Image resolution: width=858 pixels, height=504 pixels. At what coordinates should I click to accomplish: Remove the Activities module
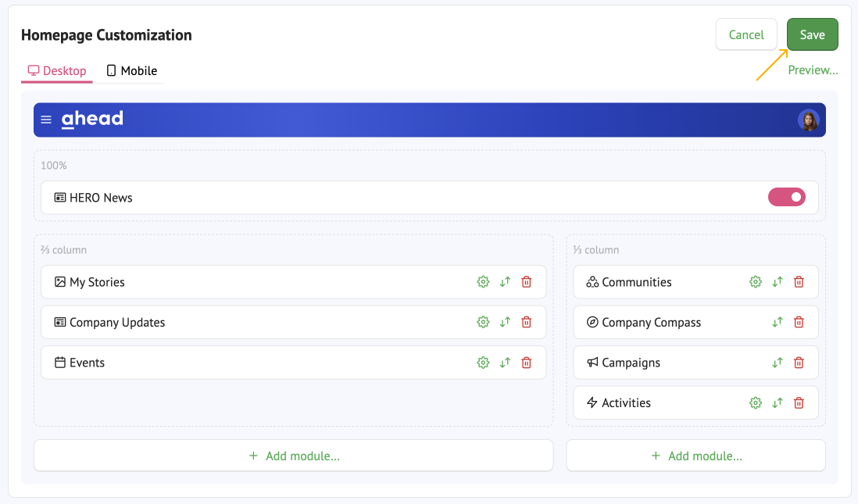coord(799,402)
